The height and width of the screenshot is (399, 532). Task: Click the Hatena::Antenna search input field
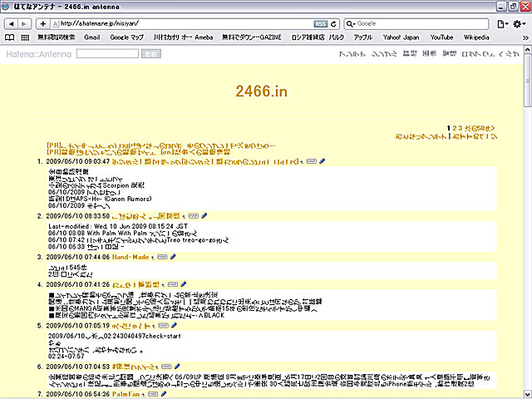pos(106,53)
